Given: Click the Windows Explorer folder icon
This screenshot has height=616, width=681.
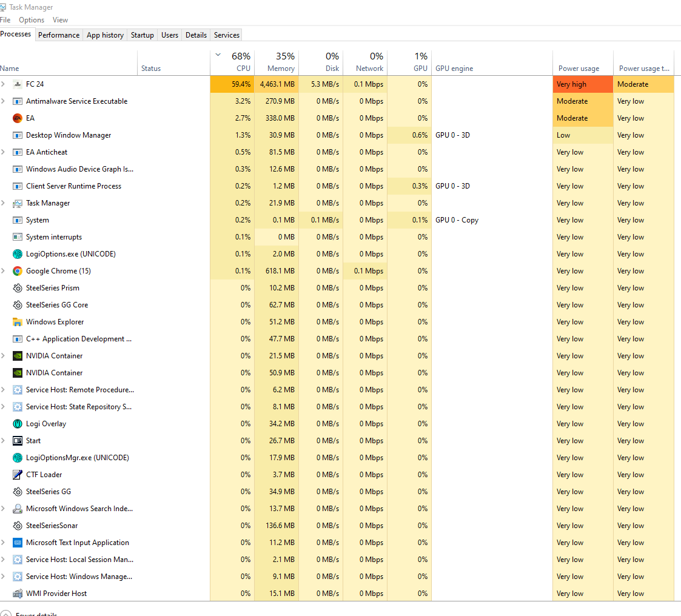Looking at the screenshot, I should [x=18, y=322].
